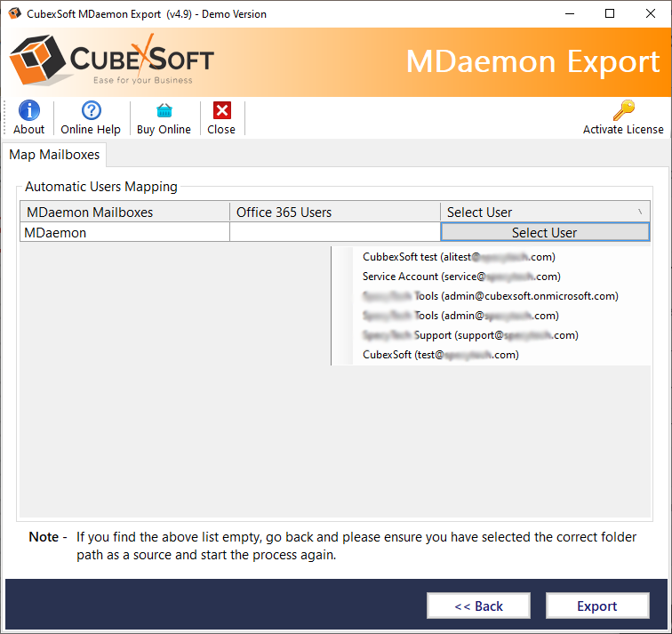Image resolution: width=672 pixels, height=634 pixels.
Task: Click the app icon in the title bar
Action: click(13, 13)
